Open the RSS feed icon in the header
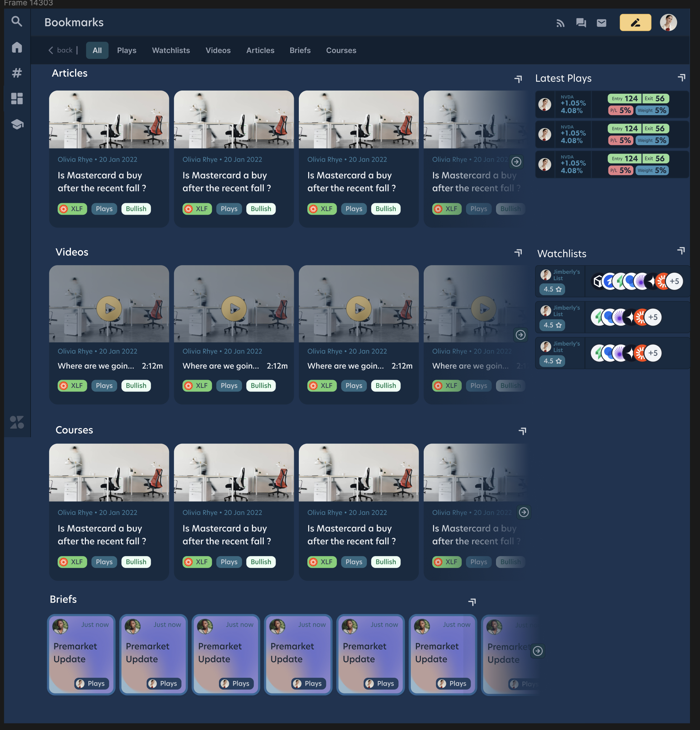Image resolution: width=700 pixels, height=730 pixels. pos(561,23)
